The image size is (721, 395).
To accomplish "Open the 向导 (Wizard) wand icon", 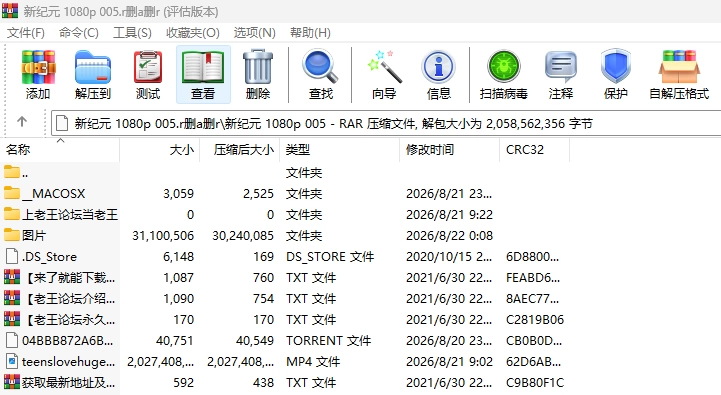I will click(x=384, y=67).
